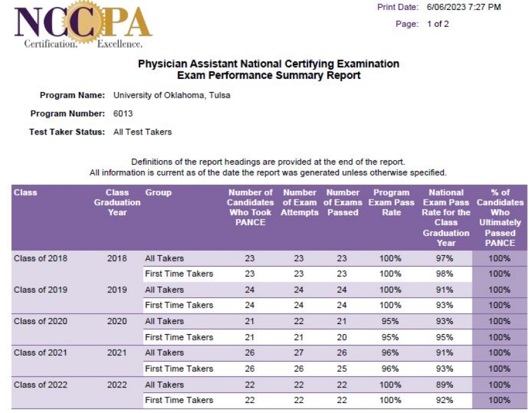Click the "Class of 2019" row label
The width and height of the screenshot is (532, 413).
click(40, 290)
